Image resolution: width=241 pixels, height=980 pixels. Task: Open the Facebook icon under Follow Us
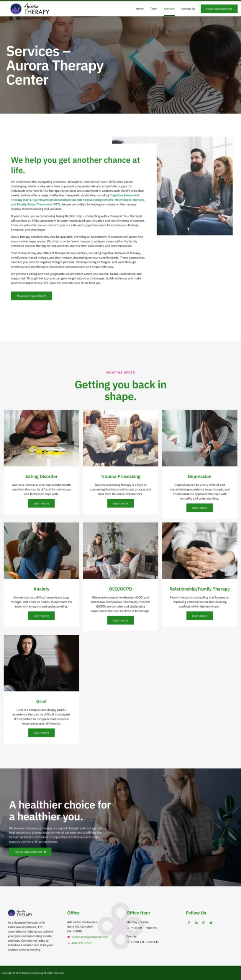(189, 923)
